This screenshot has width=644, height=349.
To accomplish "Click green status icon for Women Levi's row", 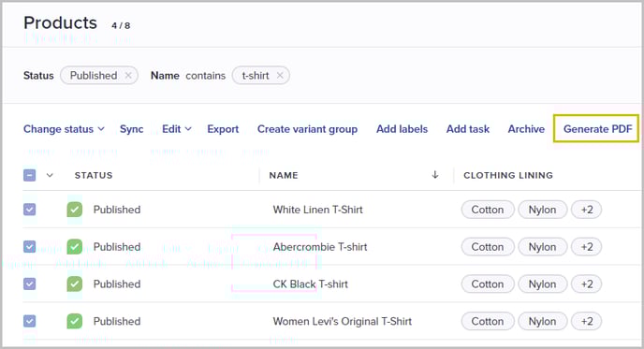I will (74, 321).
